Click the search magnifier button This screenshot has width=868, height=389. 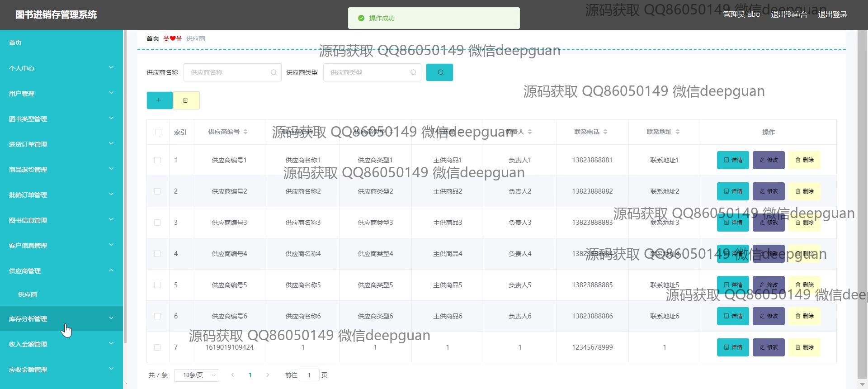(439, 72)
